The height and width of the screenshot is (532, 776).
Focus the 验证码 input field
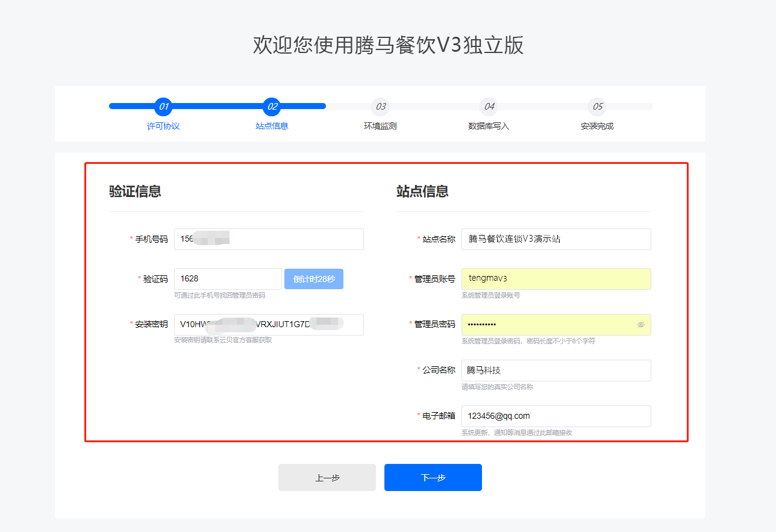click(228, 279)
